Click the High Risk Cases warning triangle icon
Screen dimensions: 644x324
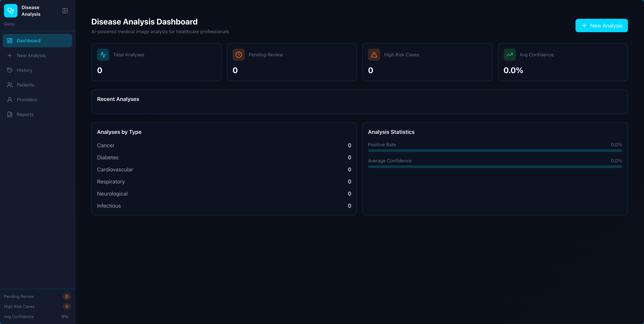(x=374, y=55)
